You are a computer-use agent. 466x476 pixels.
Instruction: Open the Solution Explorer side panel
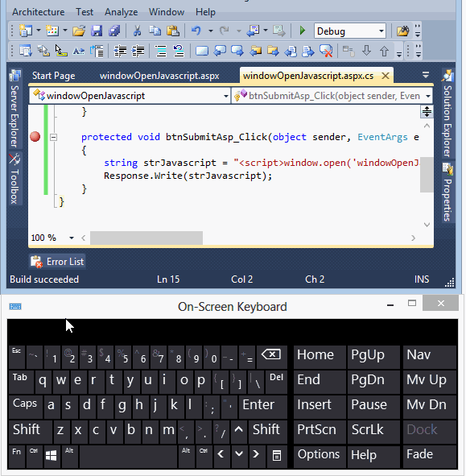(x=447, y=114)
